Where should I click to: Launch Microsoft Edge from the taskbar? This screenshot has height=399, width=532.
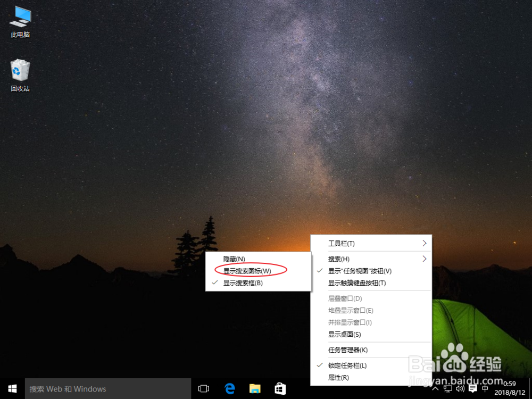[x=229, y=388]
